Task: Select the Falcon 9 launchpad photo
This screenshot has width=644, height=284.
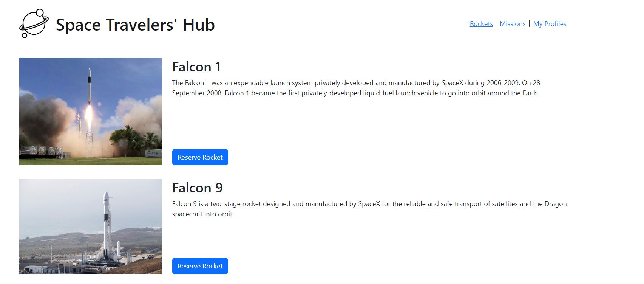Action: 91,227
